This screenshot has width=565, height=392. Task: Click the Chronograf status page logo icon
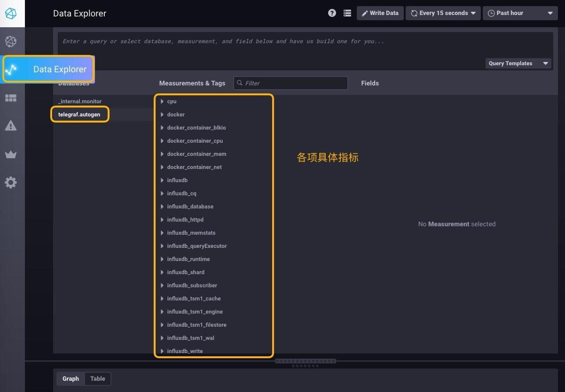coord(11,13)
